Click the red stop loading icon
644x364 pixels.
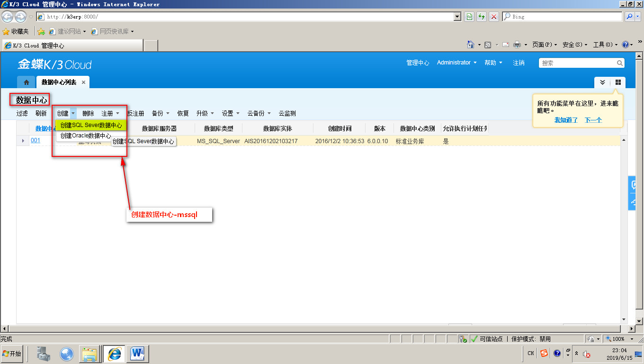pos(494,17)
